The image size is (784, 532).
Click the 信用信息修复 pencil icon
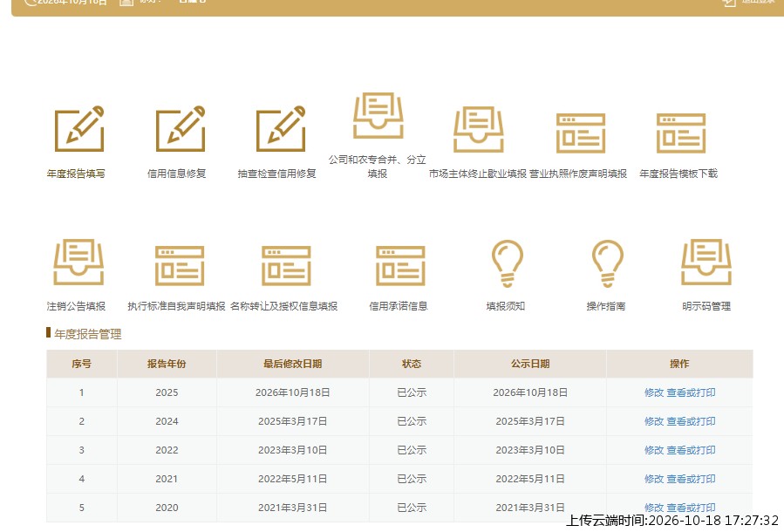(181, 129)
